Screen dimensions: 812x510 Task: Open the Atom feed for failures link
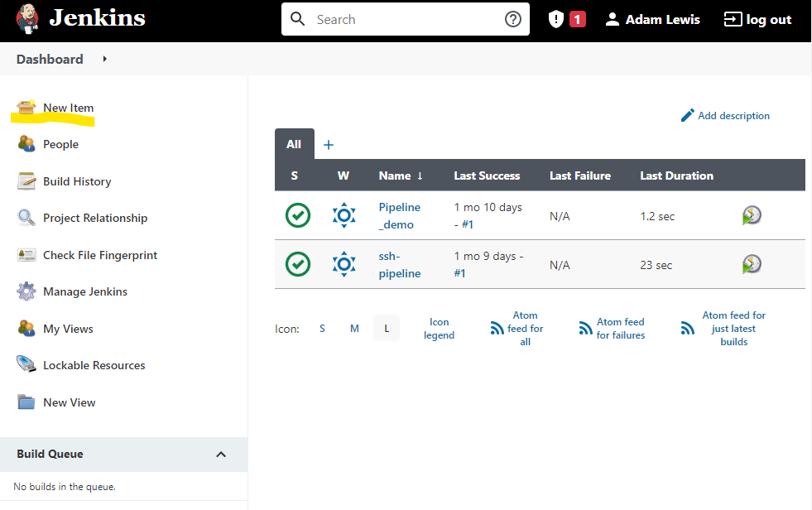click(x=621, y=328)
